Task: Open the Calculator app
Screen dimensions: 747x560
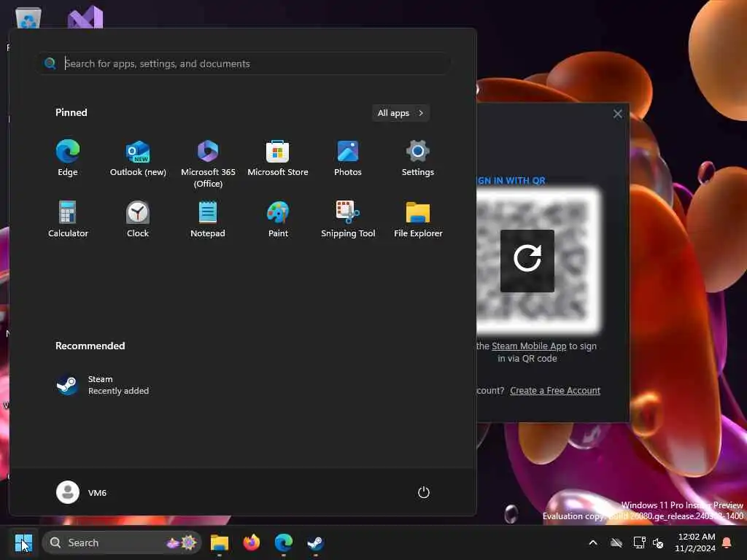Action: [x=68, y=219]
